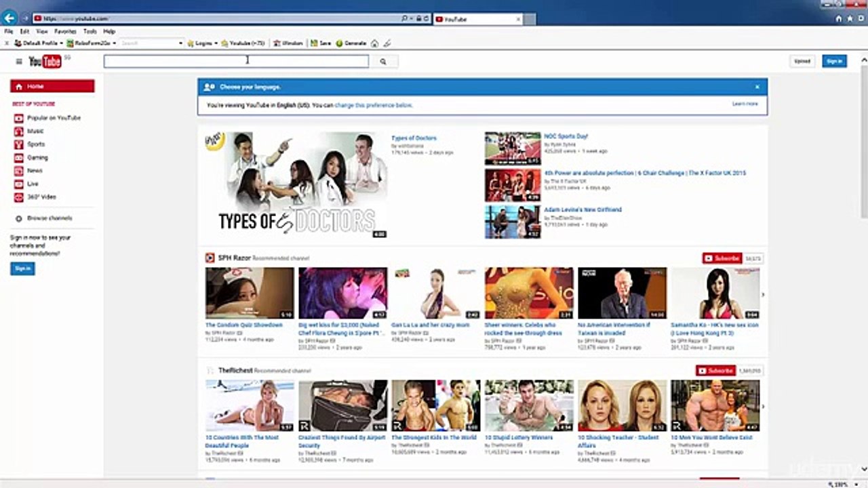Click the Learn more link in language banner
868x488 pixels.
coord(745,104)
